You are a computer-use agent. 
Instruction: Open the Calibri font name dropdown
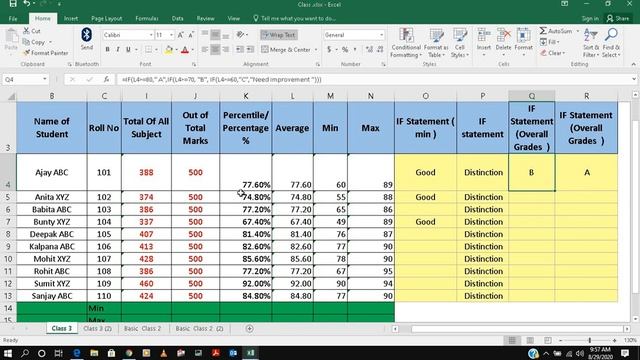[x=151, y=35]
